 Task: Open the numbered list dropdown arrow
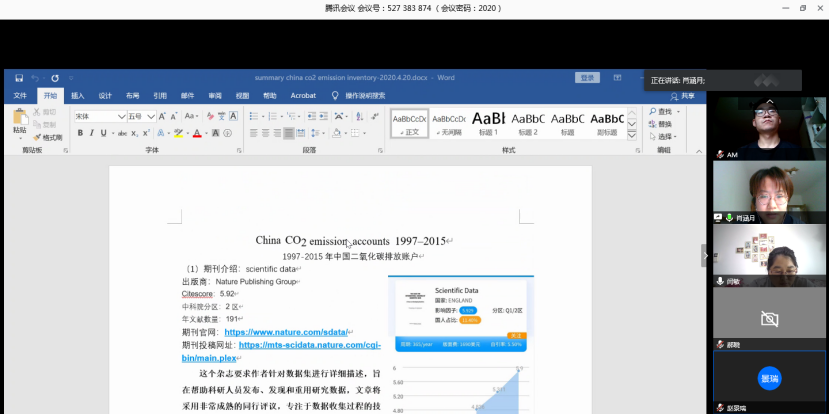[x=282, y=116]
